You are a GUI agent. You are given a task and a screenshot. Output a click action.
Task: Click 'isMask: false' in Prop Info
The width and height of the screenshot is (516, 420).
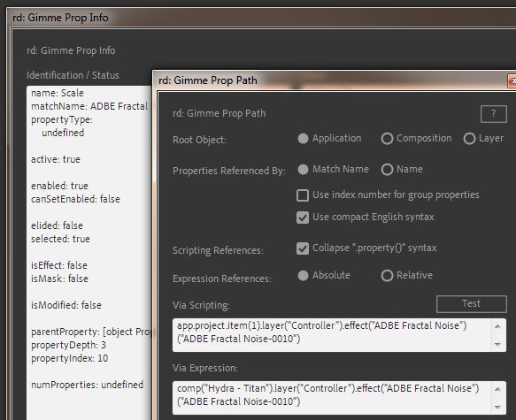59,279
